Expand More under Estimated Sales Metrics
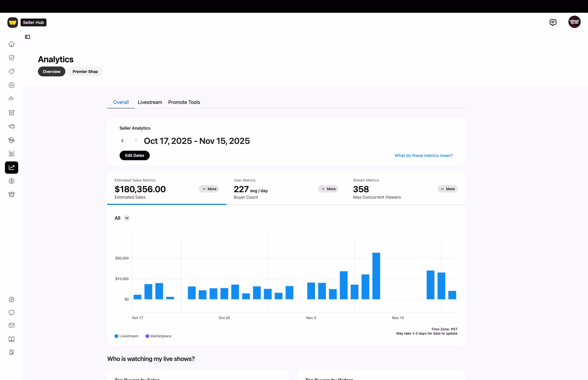The image size is (588, 380). pyautogui.click(x=209, y=189)
